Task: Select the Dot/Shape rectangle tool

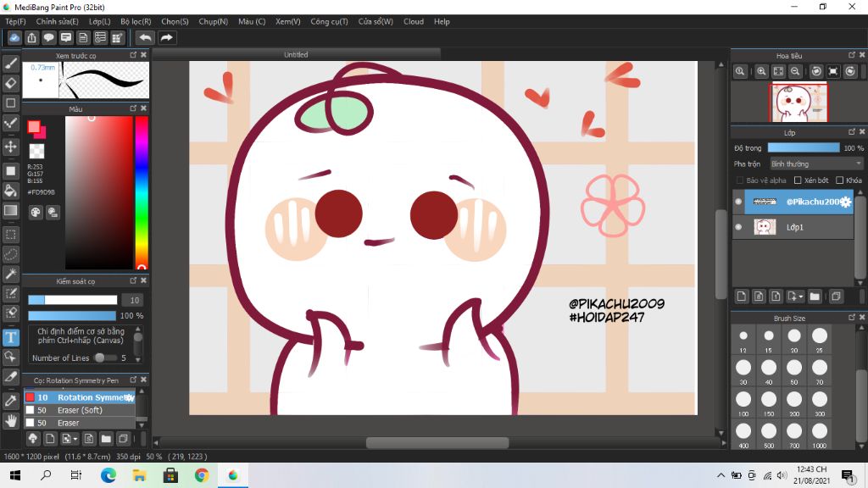Action: [10, 103]
